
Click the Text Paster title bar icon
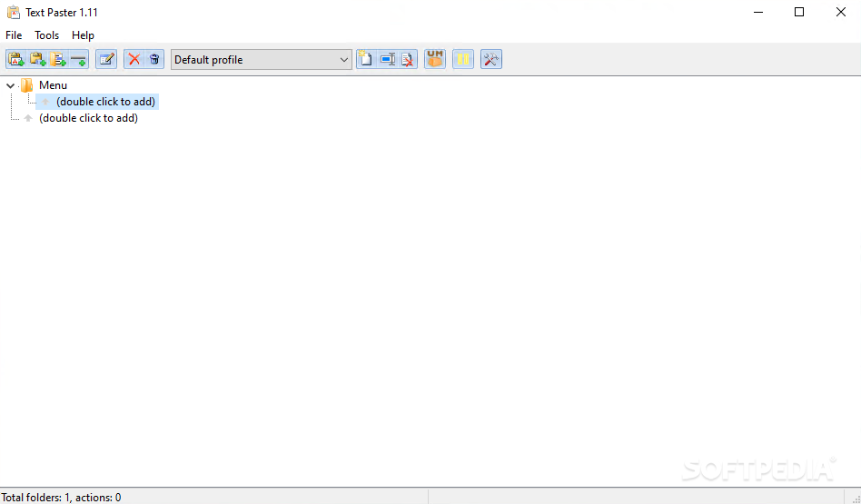point(14,12)
